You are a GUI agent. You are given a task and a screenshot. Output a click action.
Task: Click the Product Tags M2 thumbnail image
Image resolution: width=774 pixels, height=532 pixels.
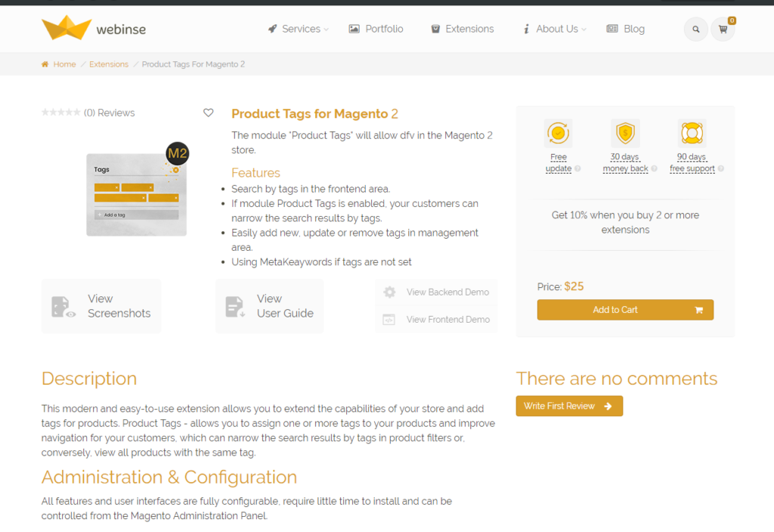pos(137,190)
